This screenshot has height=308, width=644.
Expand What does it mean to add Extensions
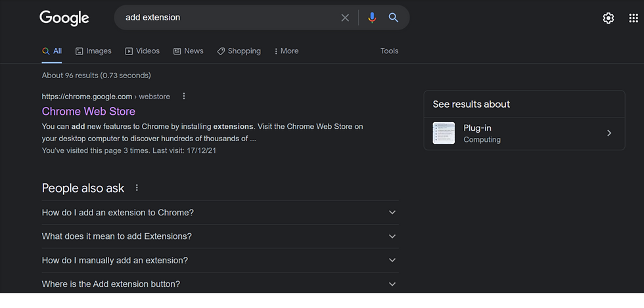point(220,236)
